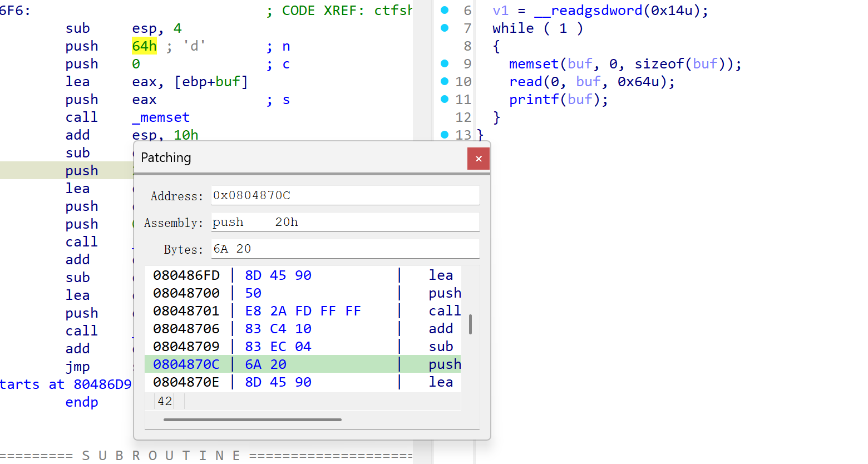The image size is (868, 464).
Task: Toggle breakpoint dot on line 9 memset
Action: point(445,63)
